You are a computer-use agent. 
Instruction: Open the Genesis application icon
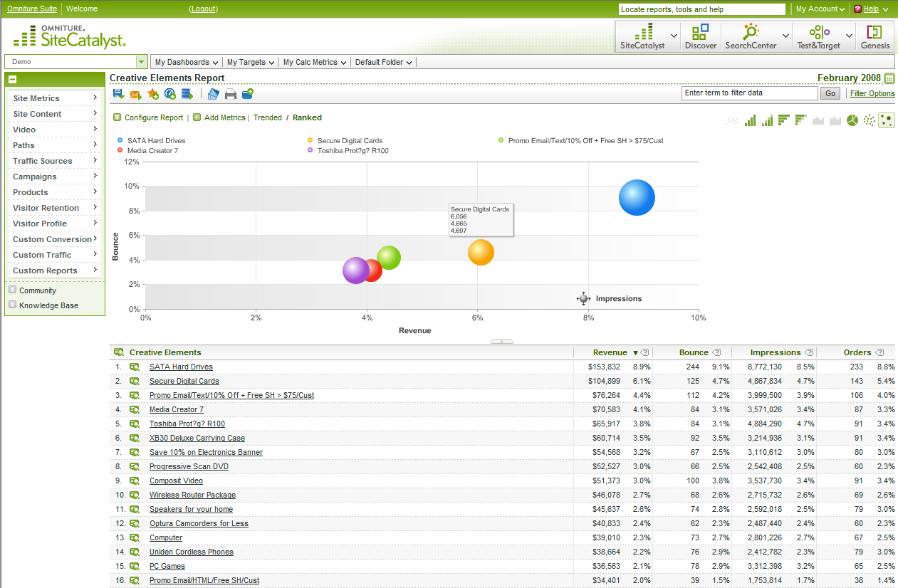point(874,36)
